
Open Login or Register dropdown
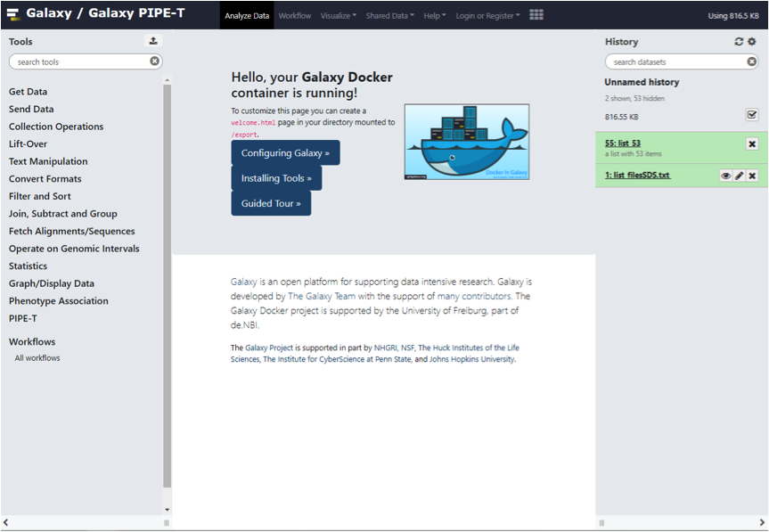[x=488, y=16]
